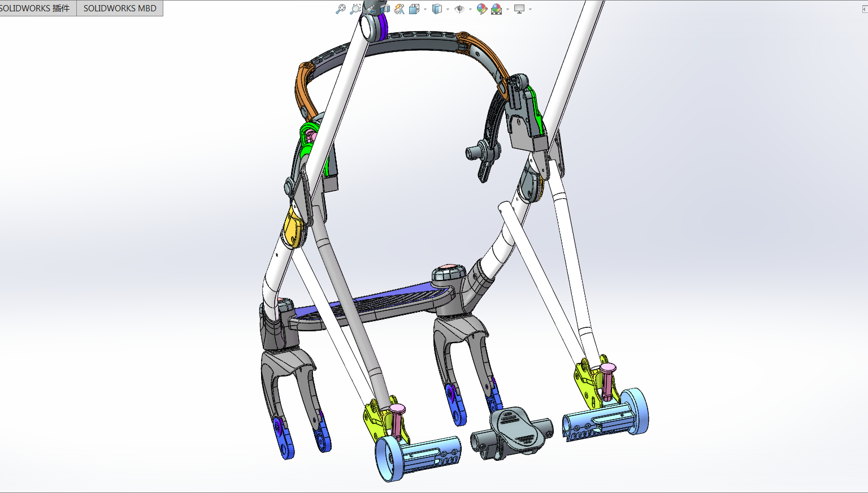
Task: Click the View Settings monitor icon
Action: 519,9
